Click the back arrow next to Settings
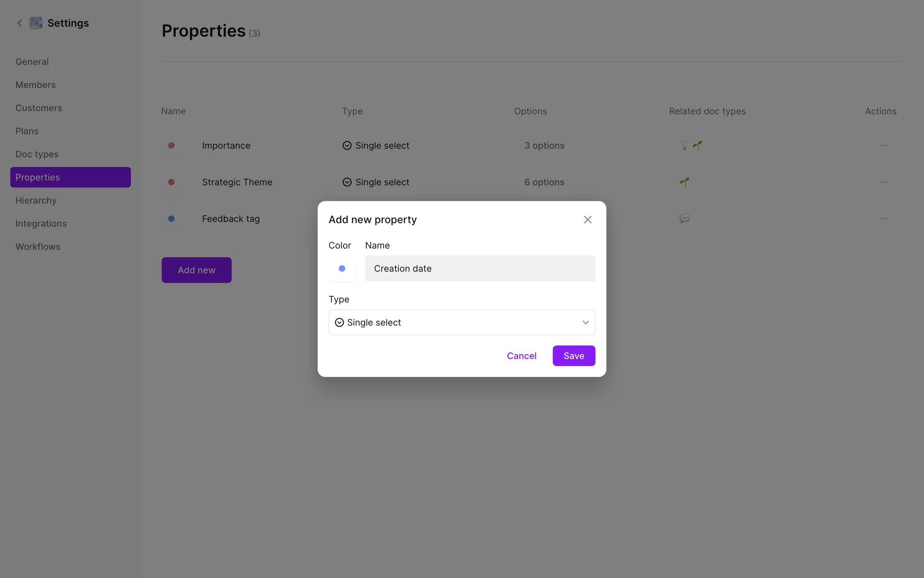Screen dimensions: 924x578 coord(20,23)
